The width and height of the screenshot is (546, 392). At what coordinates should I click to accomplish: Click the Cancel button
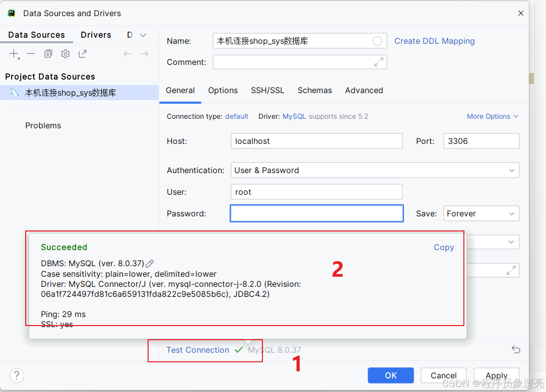click(x=443, y=375)
